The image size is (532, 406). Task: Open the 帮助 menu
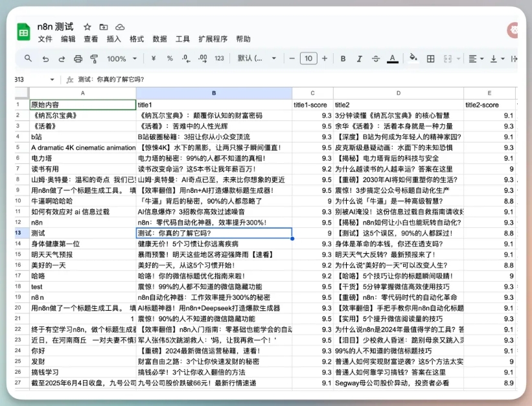243,39
